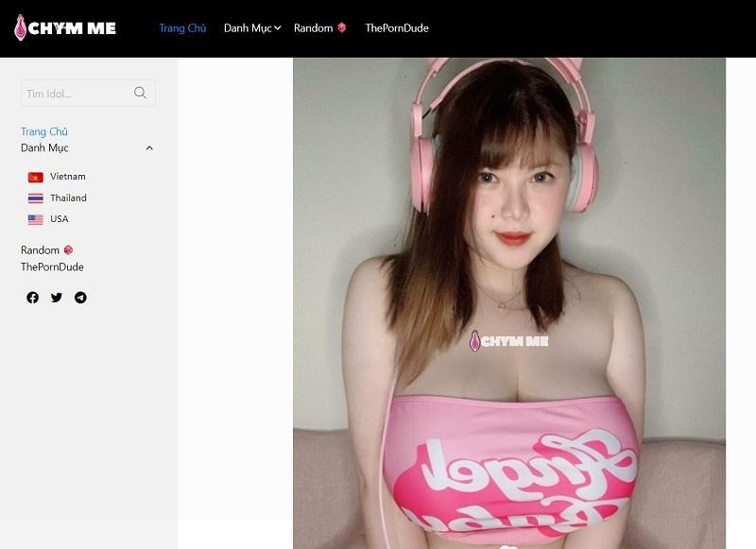756x549 pixels.
Task: Open the top-bar Danh Mục dropdown
Action: [x=252, y=28]
